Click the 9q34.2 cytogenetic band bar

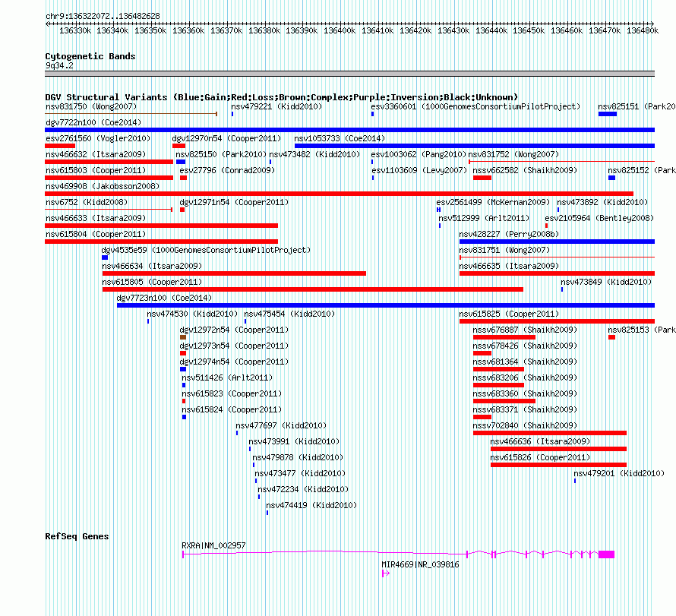(349, 74)
